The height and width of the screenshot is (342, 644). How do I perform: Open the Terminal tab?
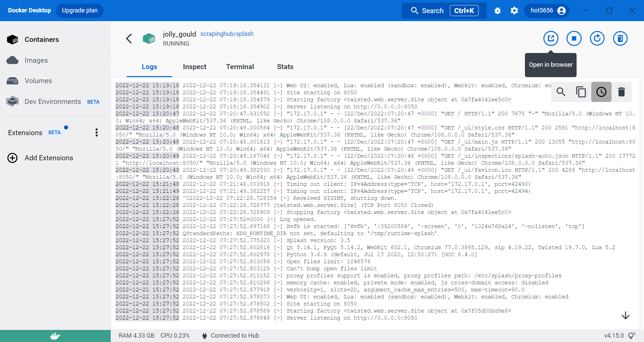pyautogui.click(x=240, y=67)
